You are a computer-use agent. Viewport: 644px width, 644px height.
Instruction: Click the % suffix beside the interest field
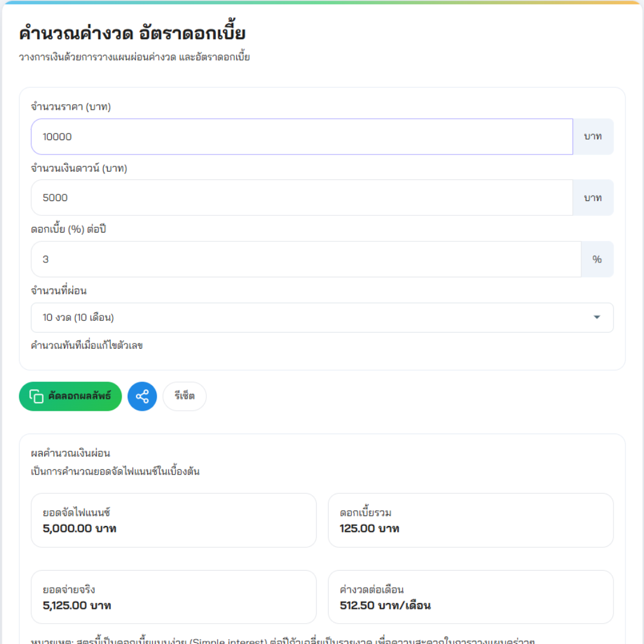[597, 259]
